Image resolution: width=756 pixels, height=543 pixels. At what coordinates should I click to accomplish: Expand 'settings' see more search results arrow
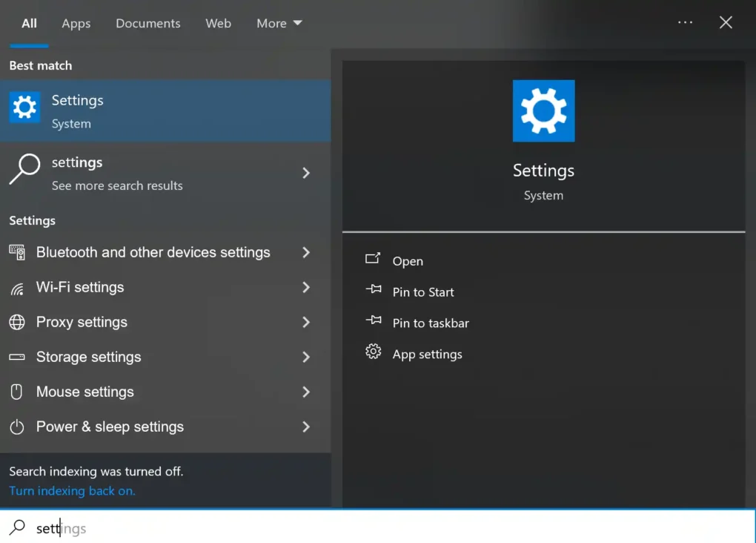306,173
